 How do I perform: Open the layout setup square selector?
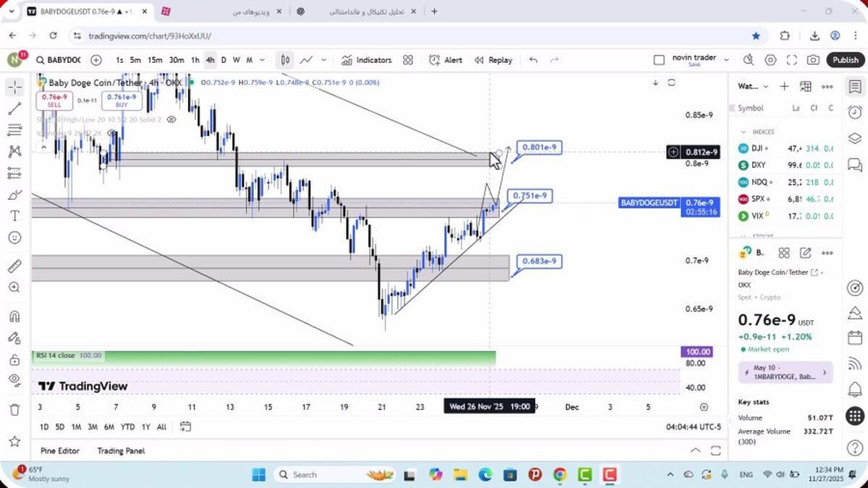(658, 60)
